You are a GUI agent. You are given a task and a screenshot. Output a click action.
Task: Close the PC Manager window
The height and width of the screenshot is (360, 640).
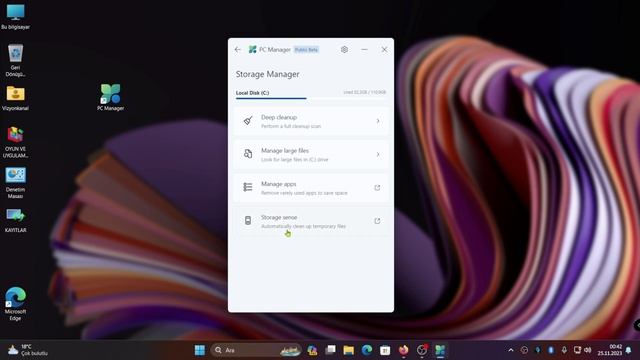point(384,49)
